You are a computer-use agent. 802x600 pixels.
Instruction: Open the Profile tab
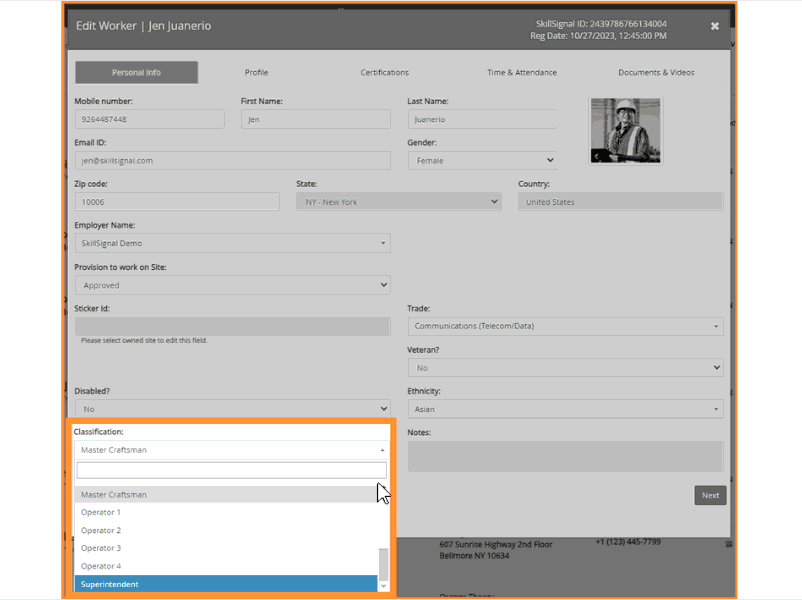pyautogui.click(x=256, y=73)
